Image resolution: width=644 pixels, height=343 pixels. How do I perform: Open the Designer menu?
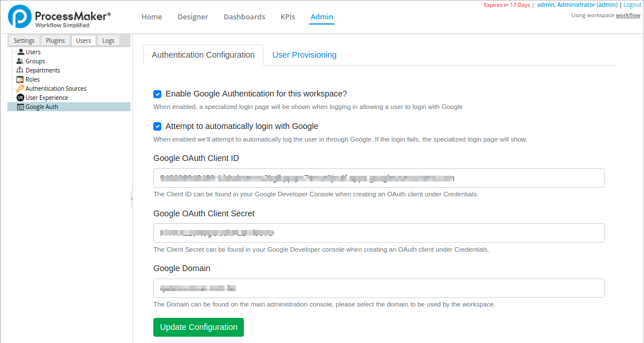click(x=193, y=17)
